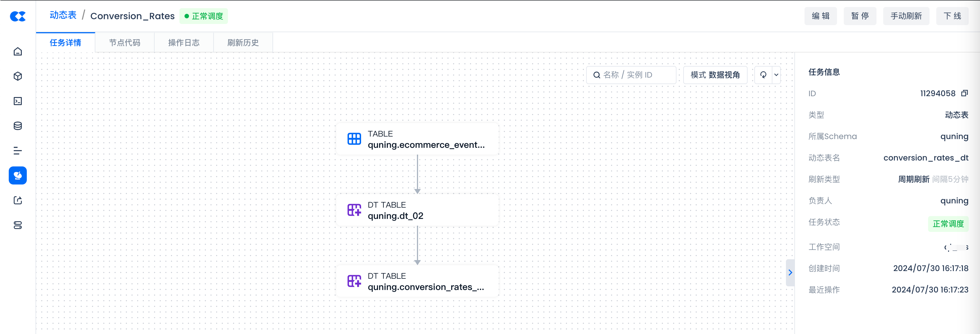Expand the refresh options dropdown arrow
Image resolution: width=980 pixels, height=334 pixels.
coord(776,75)
